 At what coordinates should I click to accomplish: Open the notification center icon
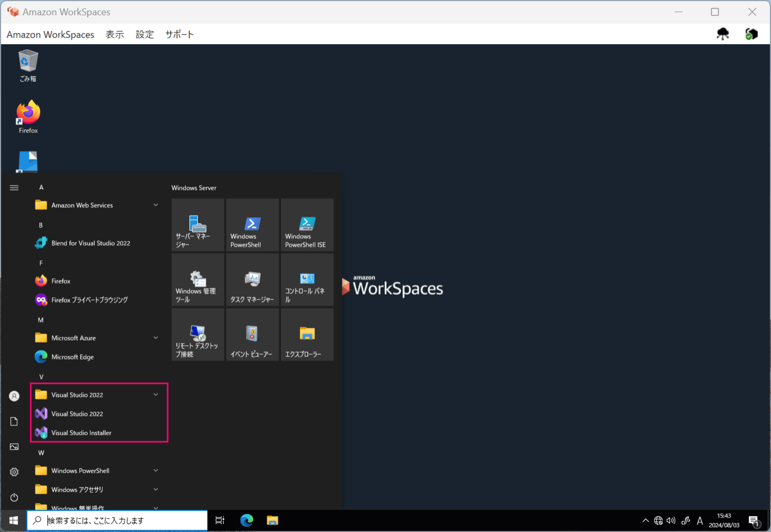pos(754,521)
